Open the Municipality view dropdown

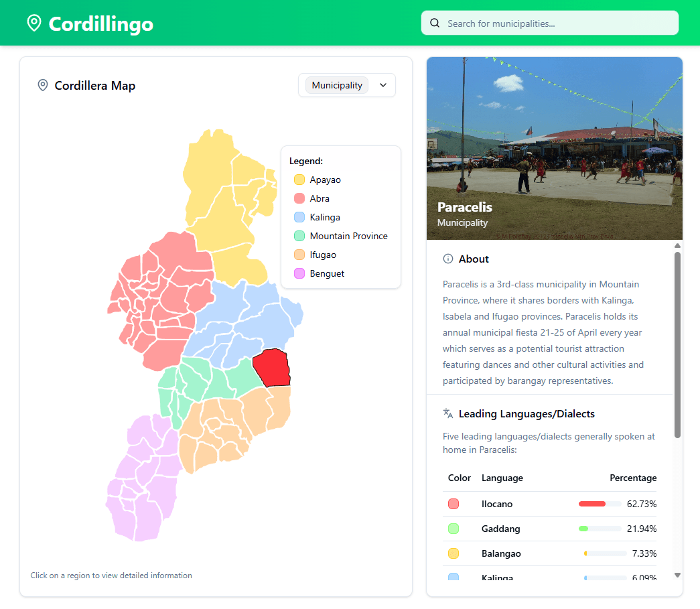pos(346,85)
